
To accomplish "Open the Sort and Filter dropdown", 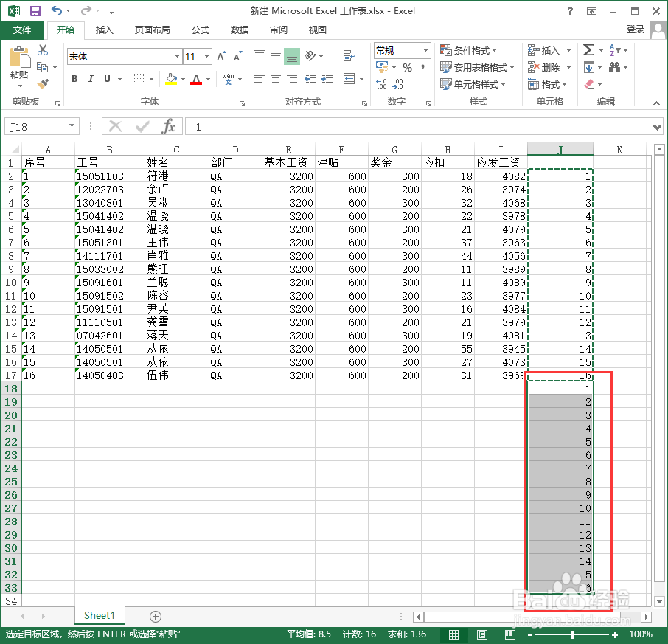I will (618, 50).
